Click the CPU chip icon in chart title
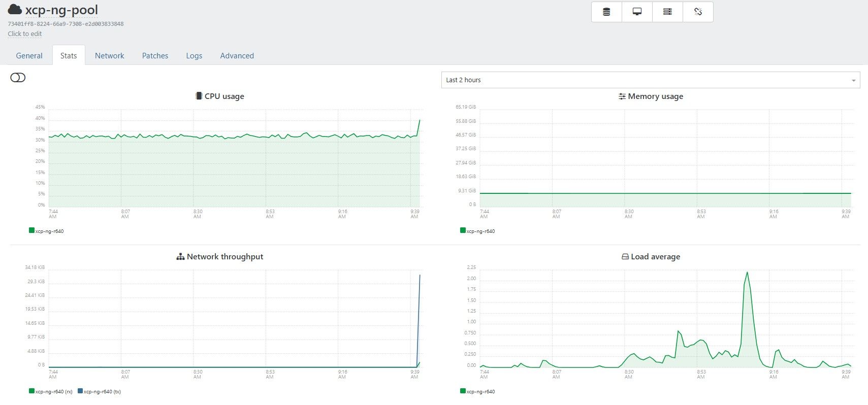The height and width of the screenshot is (405, 868). tap(199, 96)
